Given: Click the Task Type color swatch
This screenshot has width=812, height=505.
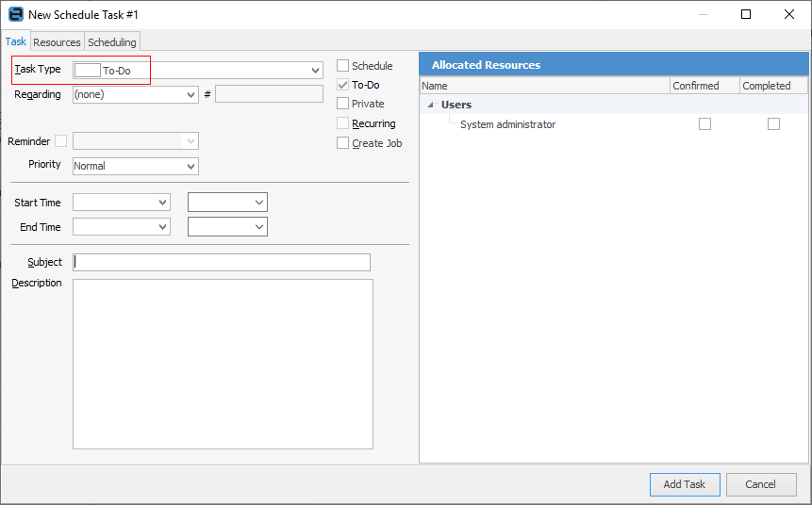Looking at the screenshot, I should coord(87,70).
